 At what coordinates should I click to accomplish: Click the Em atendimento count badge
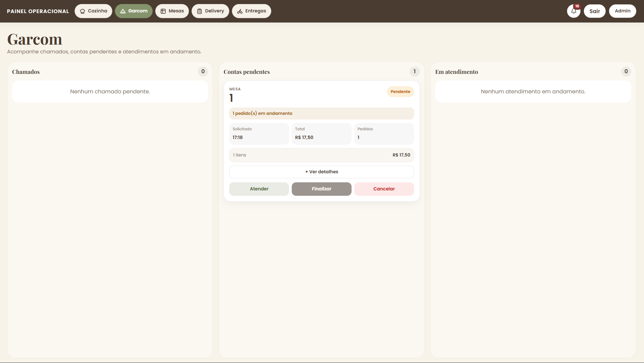pos(626,72)
